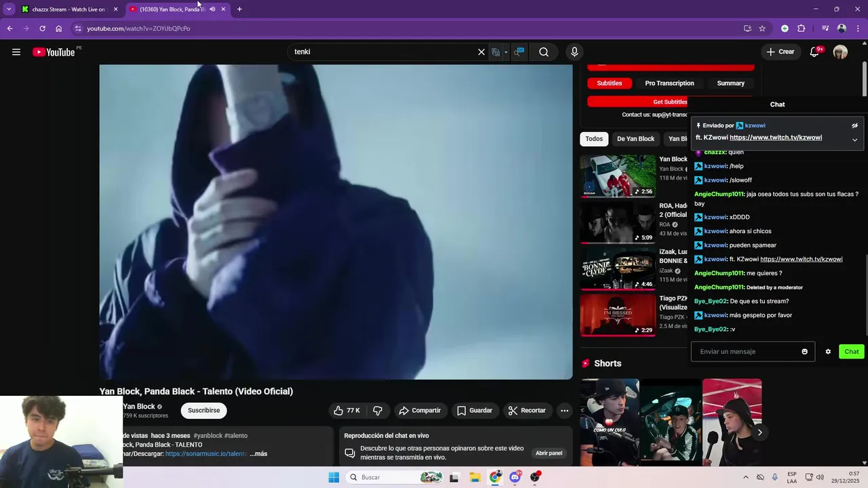Hide the pinned chat message
The height and width of the screenshot is (488, 868).
pos(854,125)
